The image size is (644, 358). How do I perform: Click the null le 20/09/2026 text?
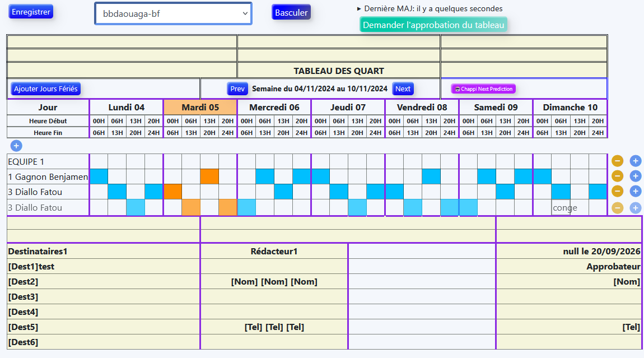point(601,251)
